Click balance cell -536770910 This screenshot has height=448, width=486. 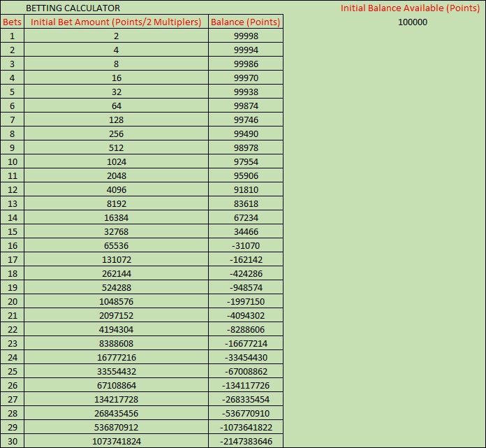246,412
